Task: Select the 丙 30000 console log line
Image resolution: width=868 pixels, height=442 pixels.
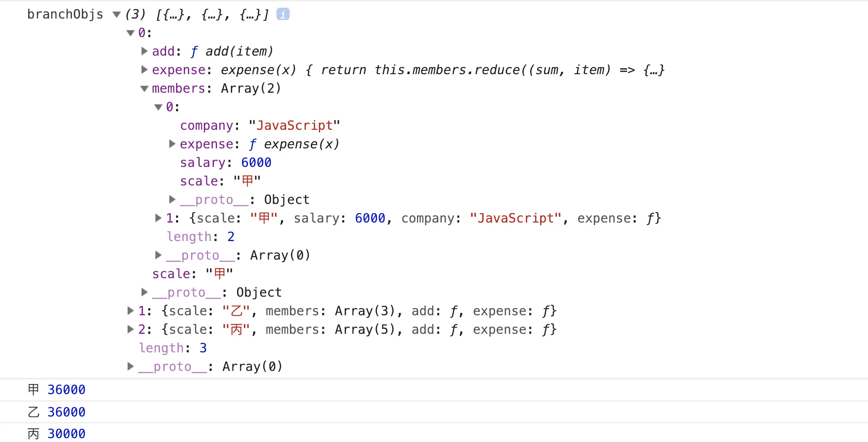Action: pyautogui.click(x=57, y=433)
